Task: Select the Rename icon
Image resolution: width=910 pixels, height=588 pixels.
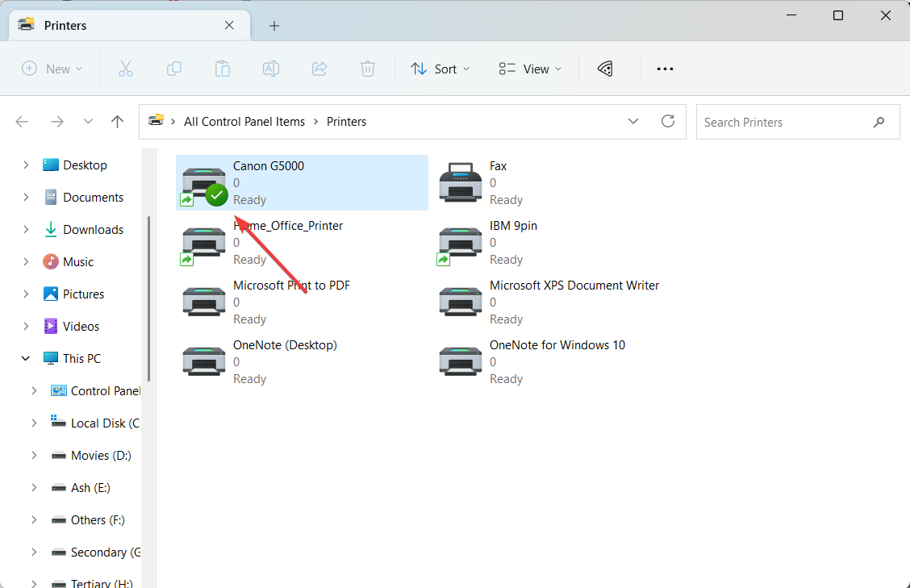Action: (271, 69)
